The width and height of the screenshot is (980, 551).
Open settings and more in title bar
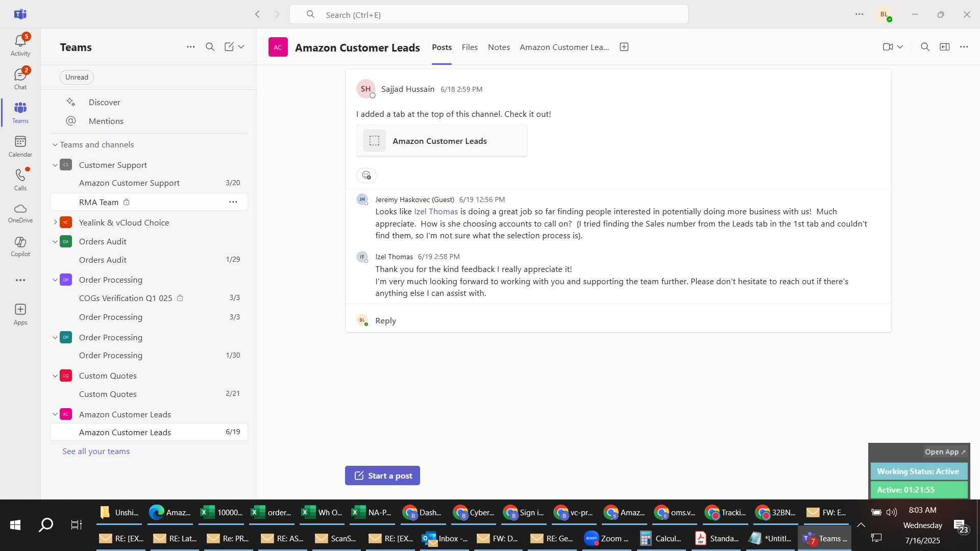[x=860, y=14]
